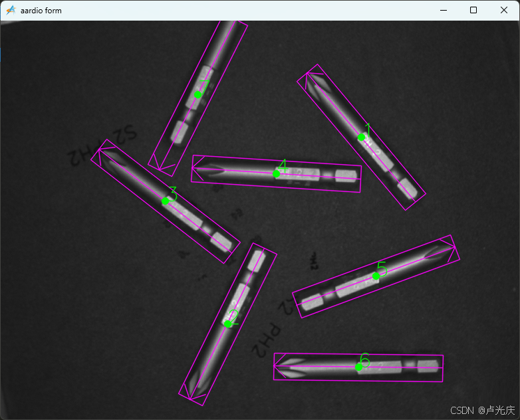Click the green center dot labeled 2
This screenshot has width=520, height=420.
pos(228,324)
